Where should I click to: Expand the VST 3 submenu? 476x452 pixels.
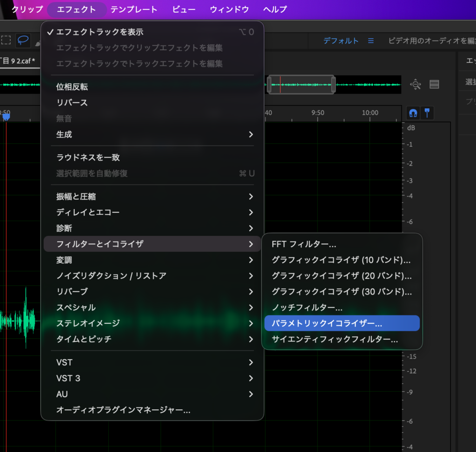[x=152, y=378]
